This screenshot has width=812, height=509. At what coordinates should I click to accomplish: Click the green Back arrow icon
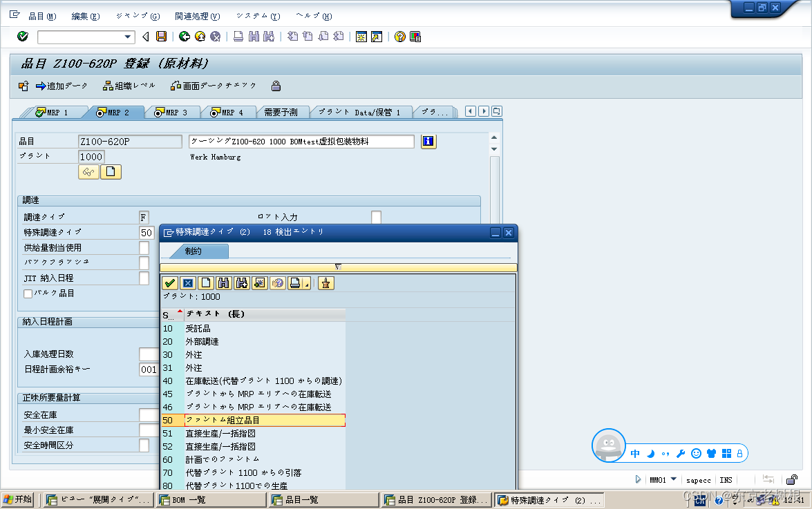point(185,36)
